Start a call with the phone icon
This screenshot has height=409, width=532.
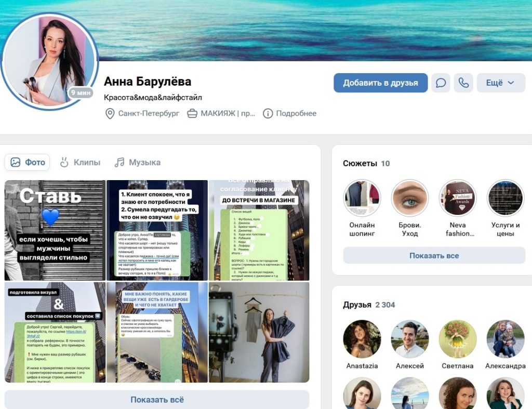[x=463, y=83]
